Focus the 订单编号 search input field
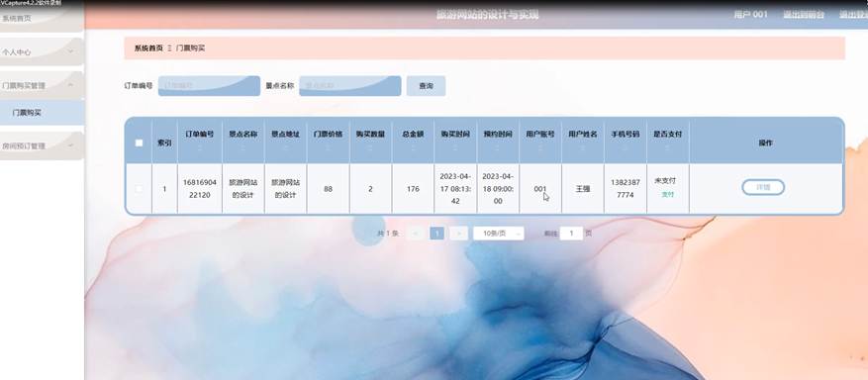Viewport: 868px width, 380px height. click(209, 86)
